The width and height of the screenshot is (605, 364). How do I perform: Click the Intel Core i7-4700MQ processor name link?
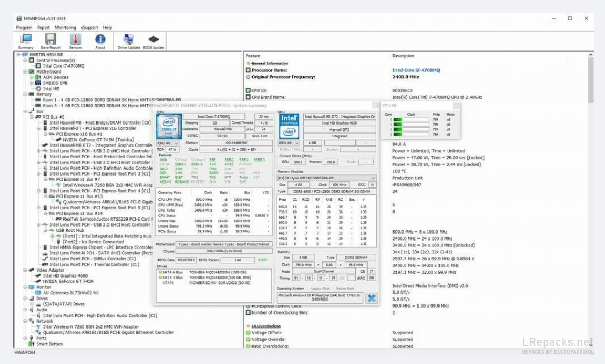(416, 70)
